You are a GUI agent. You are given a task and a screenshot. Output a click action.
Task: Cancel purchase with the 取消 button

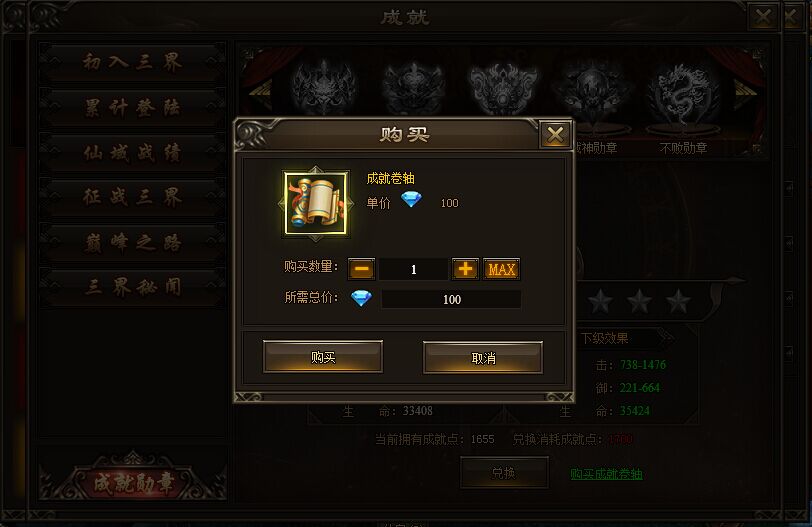pos(483,357)
